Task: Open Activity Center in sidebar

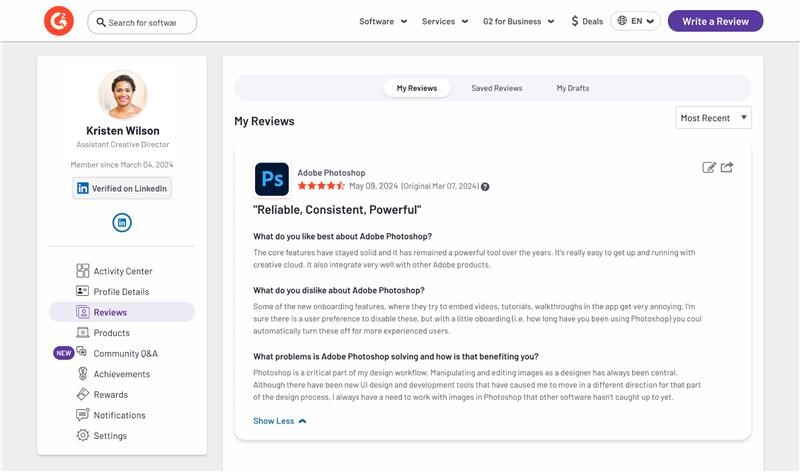Action: (x=122, y=271)
